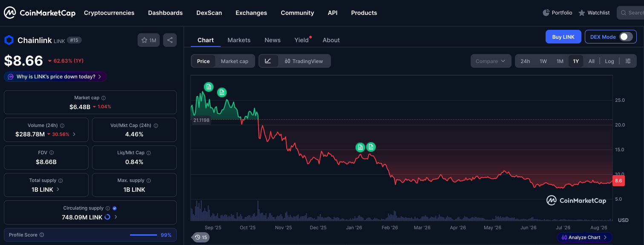Switch to the About tab
This screenshot has height=245, width=644.
pyautogui.click(x=331, y=40)
